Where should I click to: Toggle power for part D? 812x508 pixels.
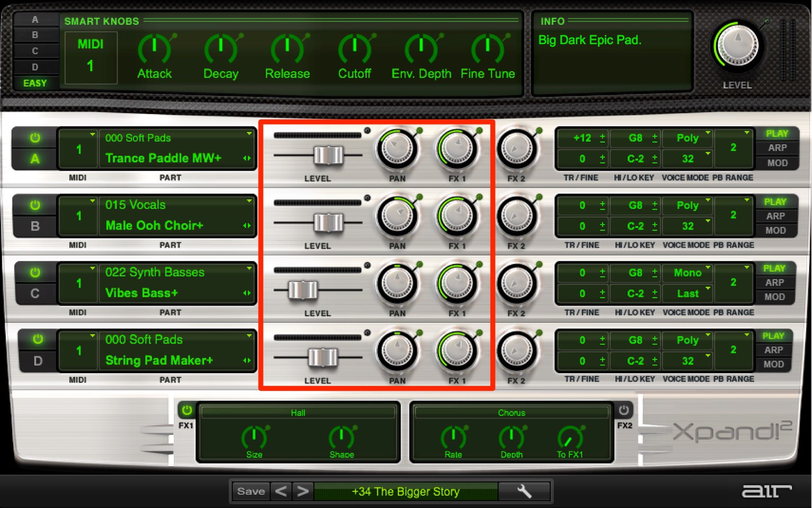(37, 339)
